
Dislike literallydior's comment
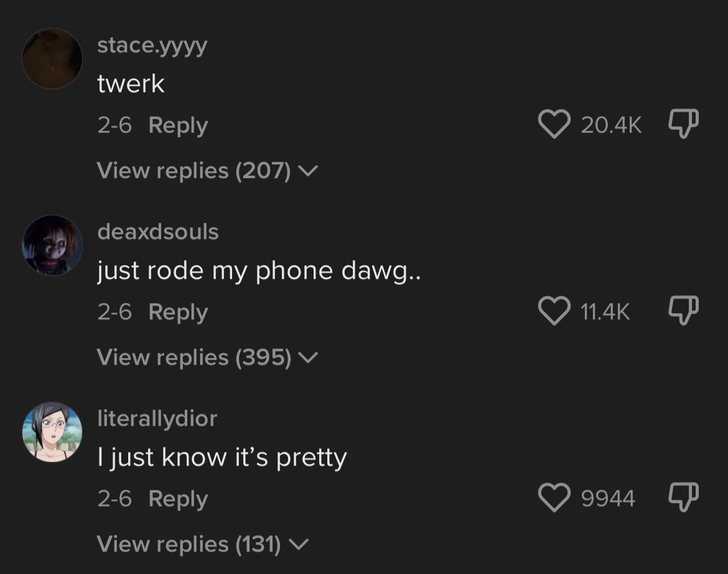click(683, 497)
